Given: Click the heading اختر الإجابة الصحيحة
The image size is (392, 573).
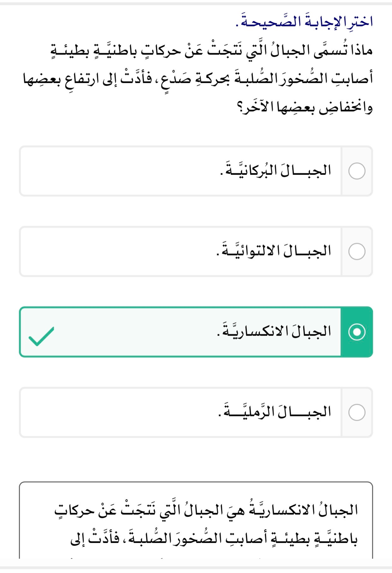Looking at the screenshot, I should [304, 21].
